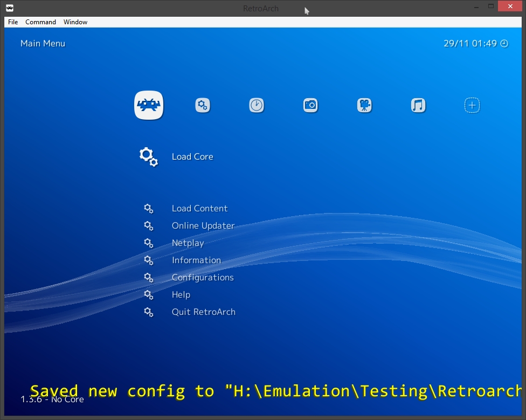526x420 pixels.
Task: Open the Help entry
Action: tap(181, 295)
